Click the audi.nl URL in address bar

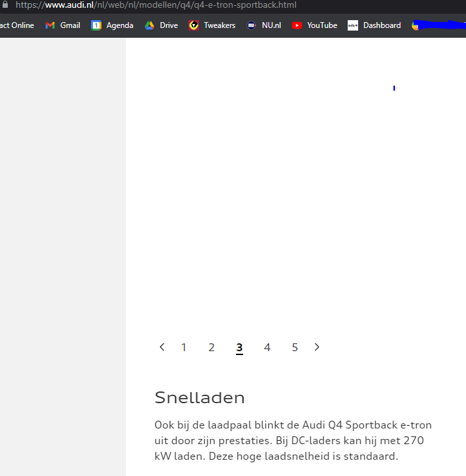tap(156, 5)
